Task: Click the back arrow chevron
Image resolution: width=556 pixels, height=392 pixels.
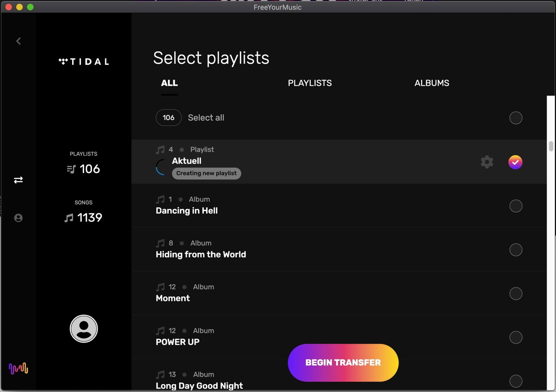Action: pyautogui.click(x=18, y=41)
